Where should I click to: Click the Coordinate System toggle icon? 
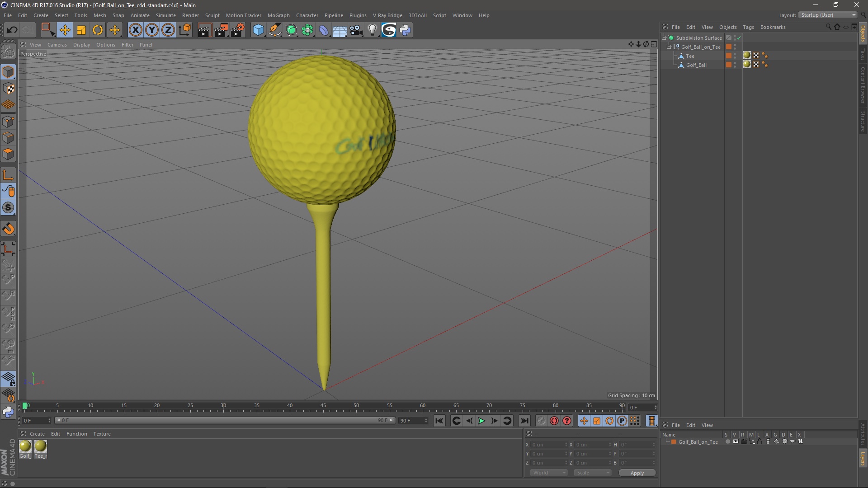pyautogui.click(x=184, y=30)
